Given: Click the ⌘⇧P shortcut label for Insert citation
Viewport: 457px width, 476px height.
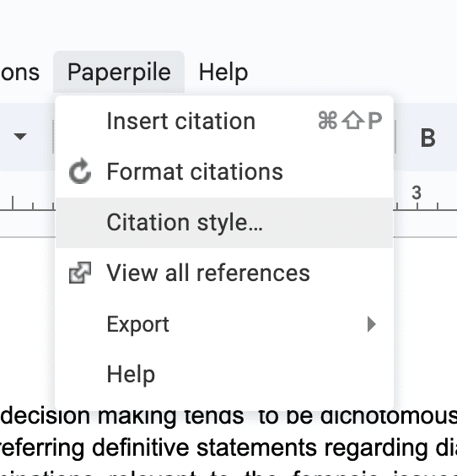Looking at the screenshot, I should click(x=350, y=121).
